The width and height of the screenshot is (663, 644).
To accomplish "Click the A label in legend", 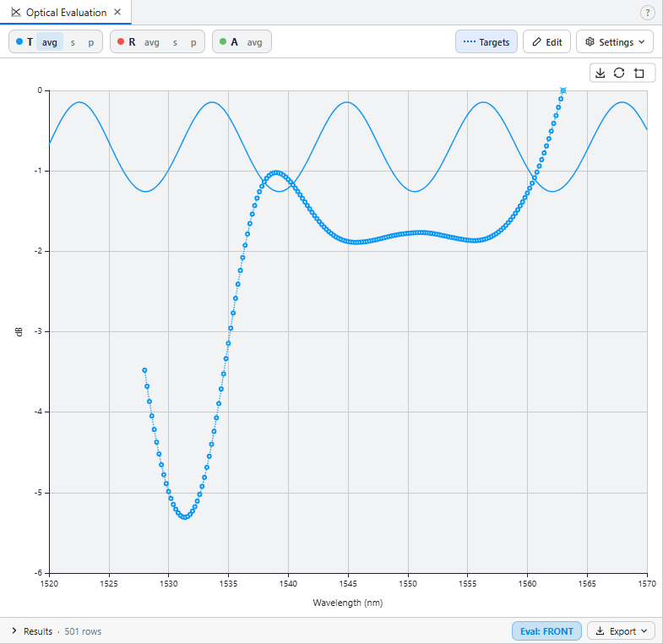I will (234, 42).
